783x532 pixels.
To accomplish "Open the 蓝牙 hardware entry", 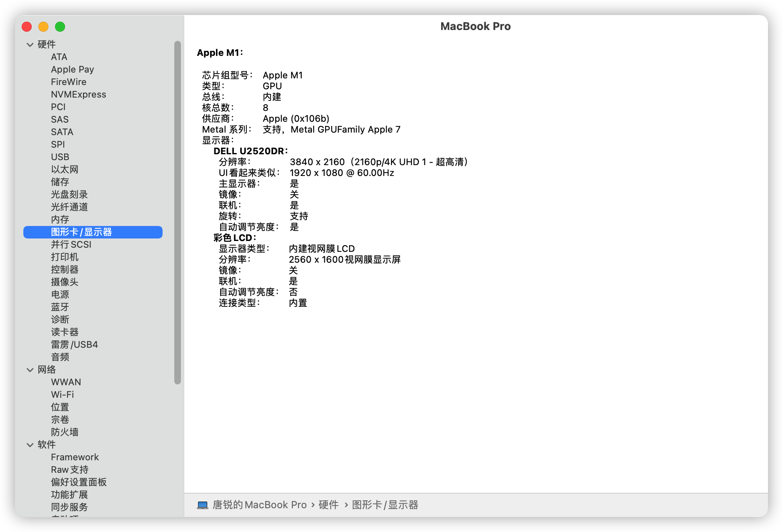I will click(60, 307).
